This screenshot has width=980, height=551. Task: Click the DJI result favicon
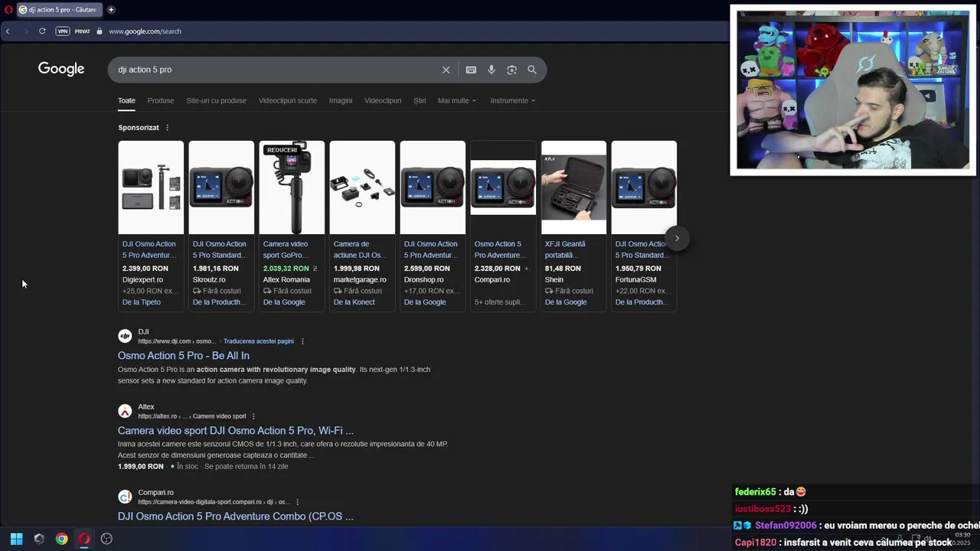point(125,336)
